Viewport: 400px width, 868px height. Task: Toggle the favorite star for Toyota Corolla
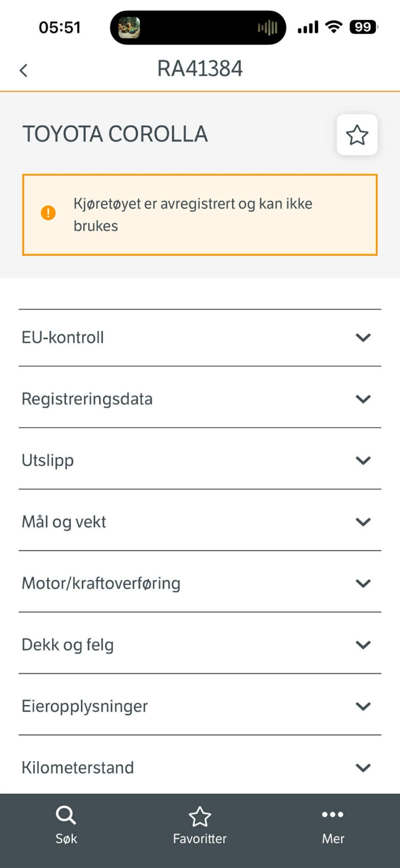coord(357,135)
